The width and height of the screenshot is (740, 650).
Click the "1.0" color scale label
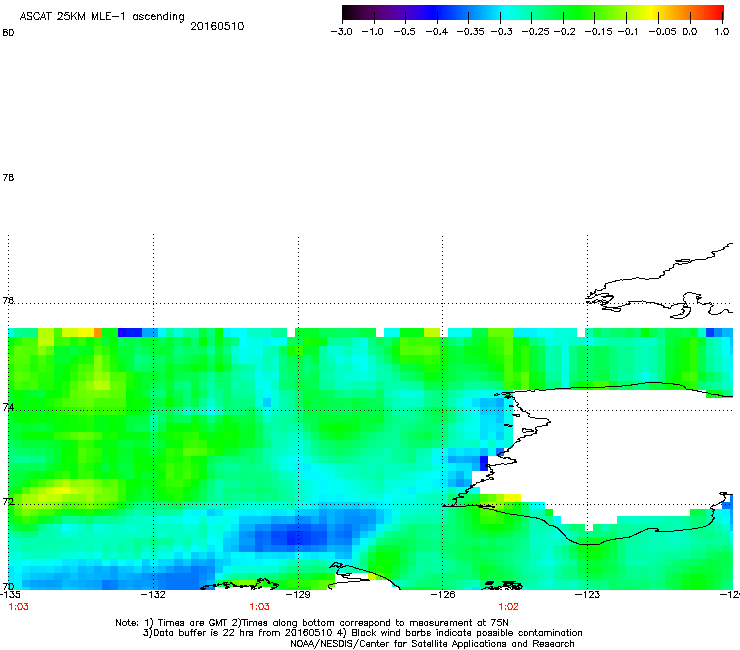pos(722,32)
